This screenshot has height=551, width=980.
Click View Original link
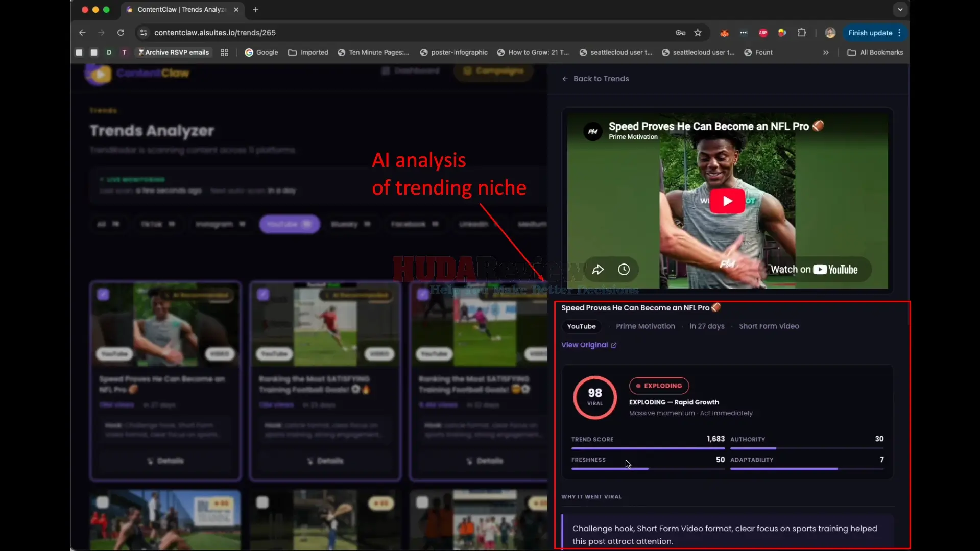point(589,345)
